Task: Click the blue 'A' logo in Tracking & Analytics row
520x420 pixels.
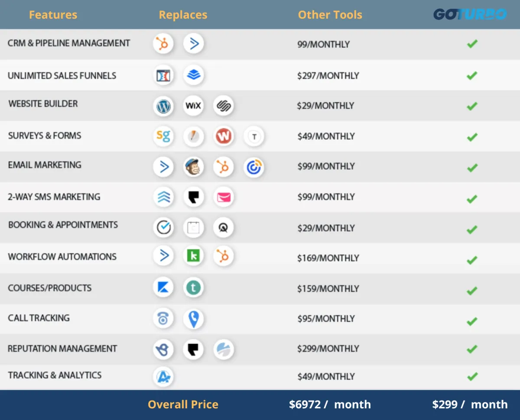Action: (x=163, y=376)
